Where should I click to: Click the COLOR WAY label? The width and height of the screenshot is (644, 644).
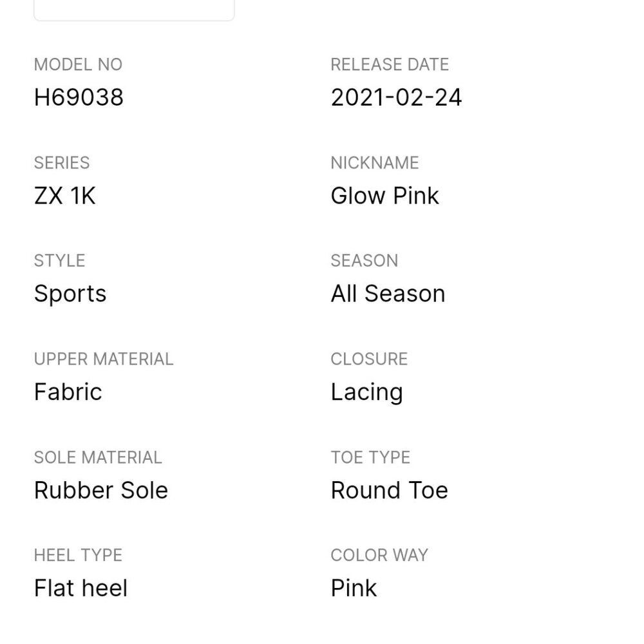379,555
